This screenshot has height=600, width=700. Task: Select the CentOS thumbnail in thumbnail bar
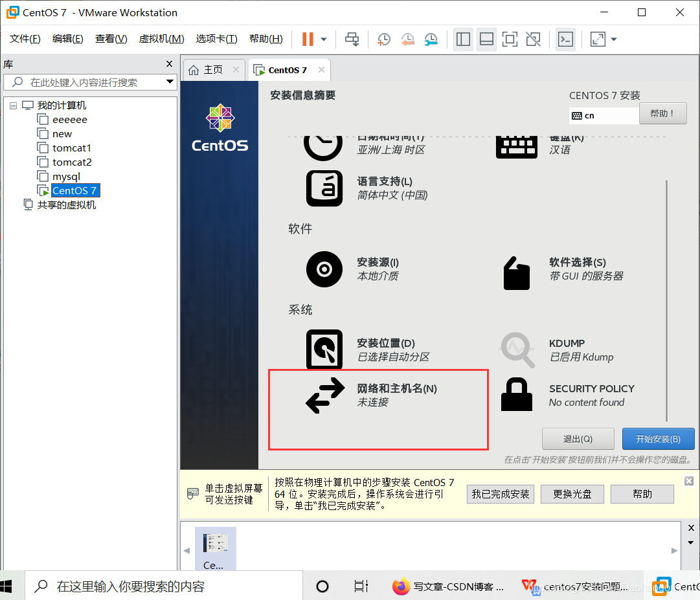coord(216,550)
